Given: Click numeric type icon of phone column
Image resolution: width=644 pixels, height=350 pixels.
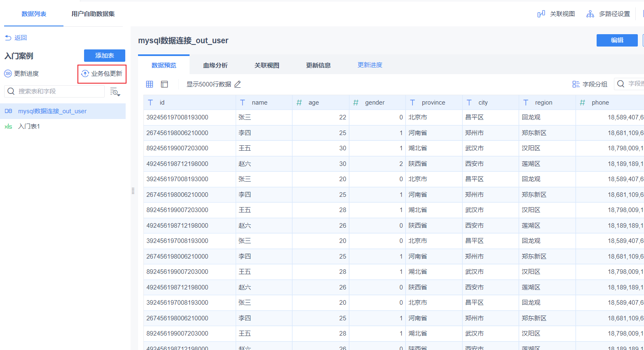Looking at the screenshot, I should click(x=582, y=103).
